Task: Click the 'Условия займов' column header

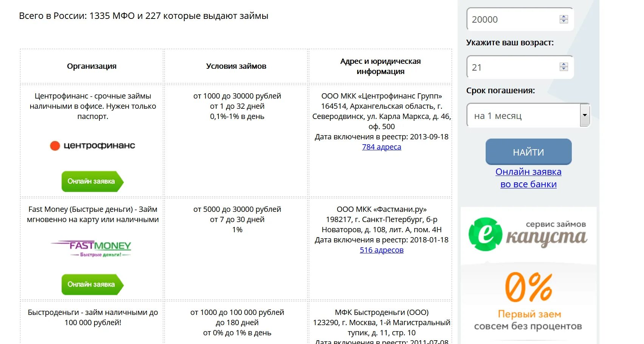Action: click(236, 66)
